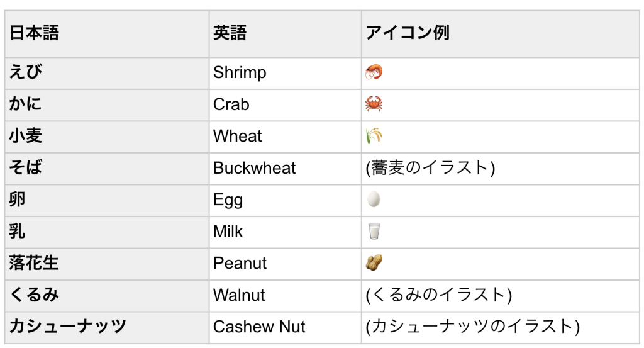
Task: Click the 落花生 row label cell
Action: (106, 263)
